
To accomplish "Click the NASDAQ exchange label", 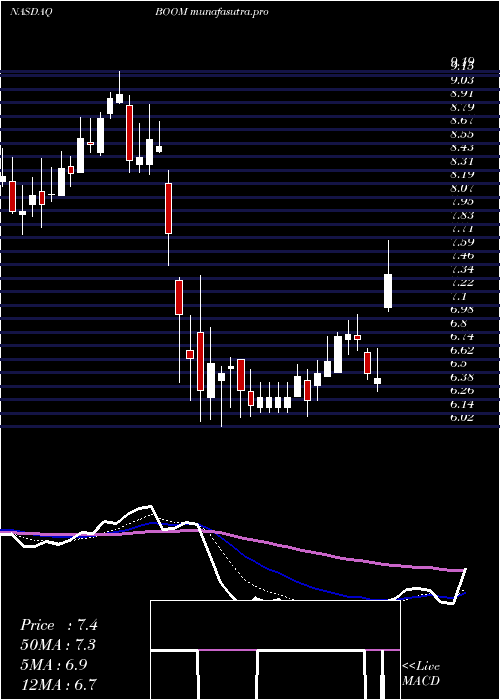I will point(30,12).
